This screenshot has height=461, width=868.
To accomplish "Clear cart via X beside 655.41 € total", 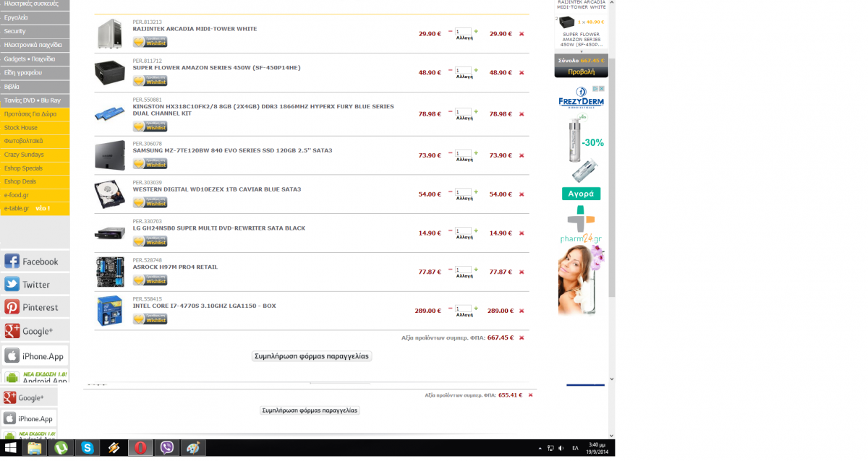I will click(x=530, y=395).
